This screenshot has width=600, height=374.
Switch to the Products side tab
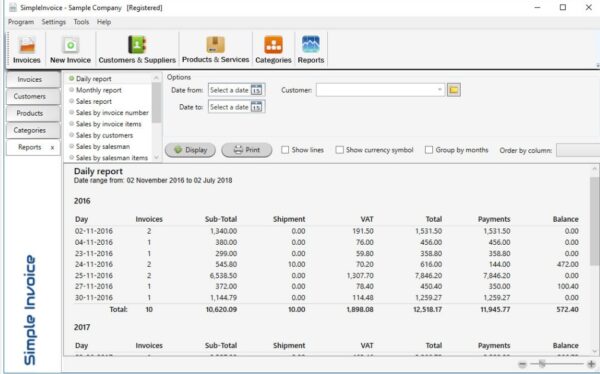[33, 113]
